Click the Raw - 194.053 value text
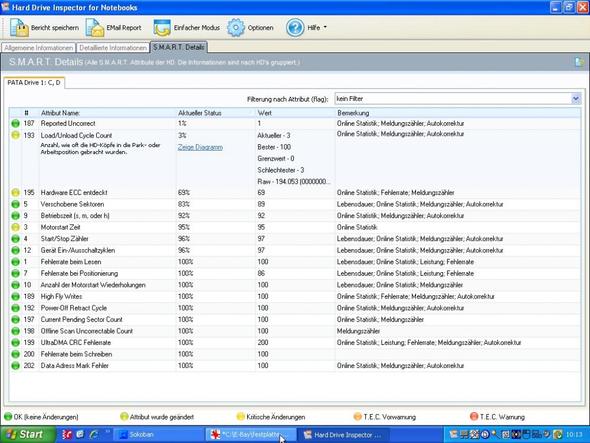 click(x=294, y=181)
